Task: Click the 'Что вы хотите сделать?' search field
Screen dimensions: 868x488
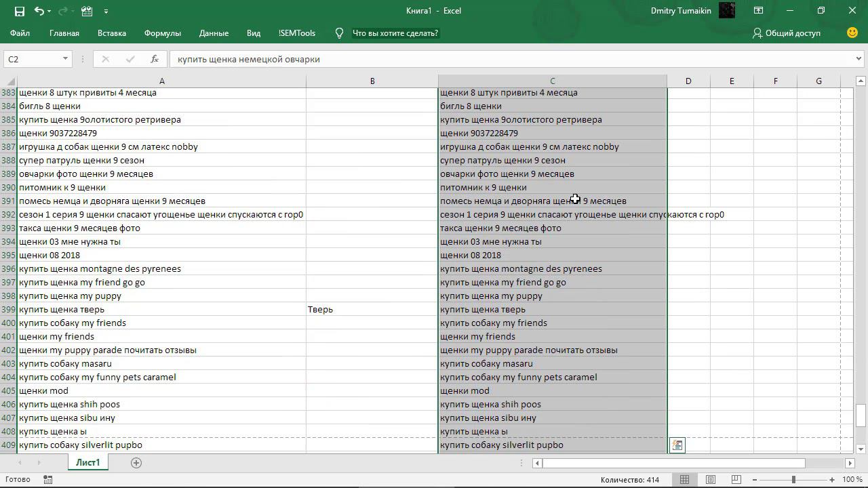Action: pyautogui.click(x=395, y=33)
